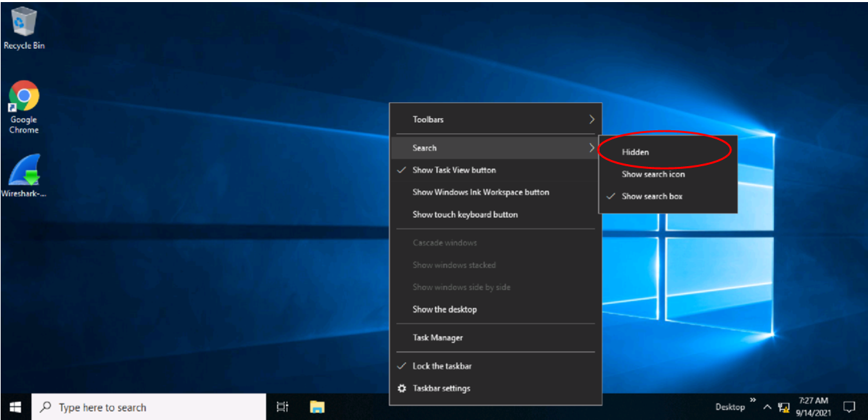Expand the Search submenu
The width and height of the screenshot is (868, 420).
(424, 148)
